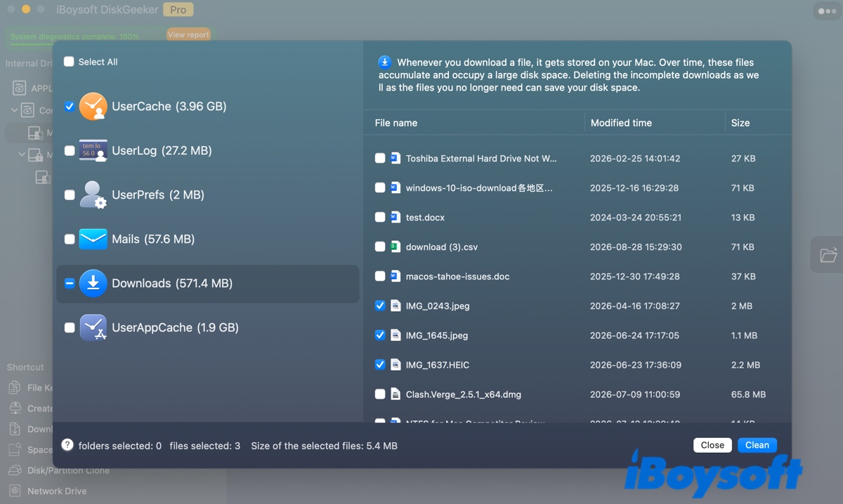Tick the checkbox for Clash.Verge_2.5.1_x64.dmg
The height and width of the screenshot is (504, 843).
380,394
